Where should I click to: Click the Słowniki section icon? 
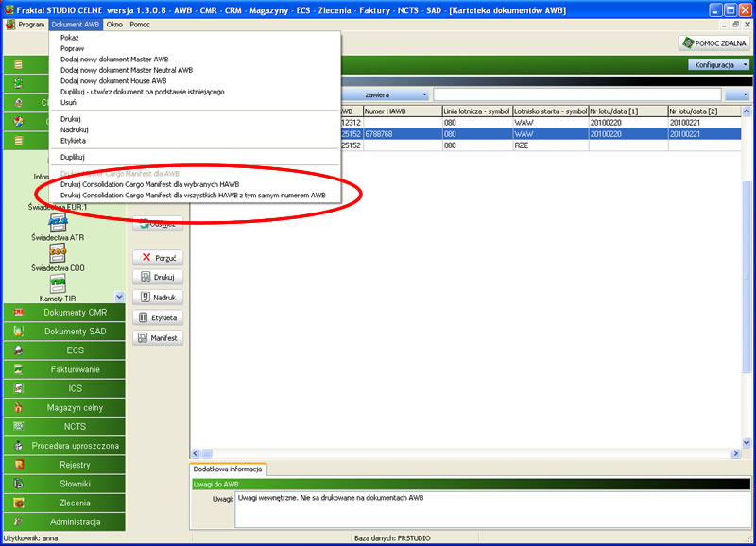[18, 484]
